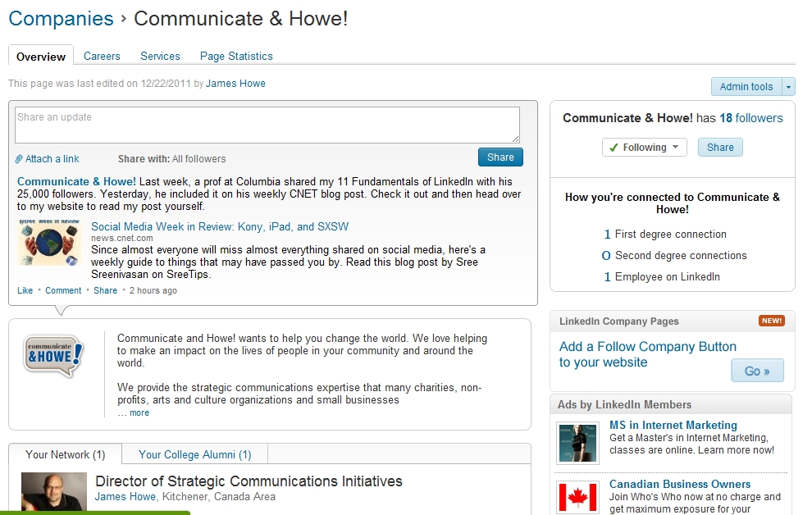
Task: Click 1 Employee on LinkedIn
Action: 662,277
